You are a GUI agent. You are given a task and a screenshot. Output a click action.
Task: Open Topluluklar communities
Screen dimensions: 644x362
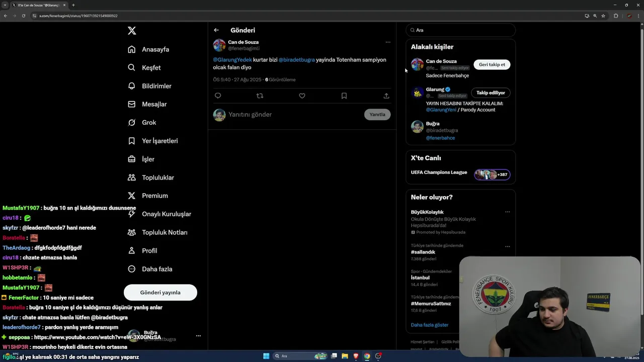[150, 177]
